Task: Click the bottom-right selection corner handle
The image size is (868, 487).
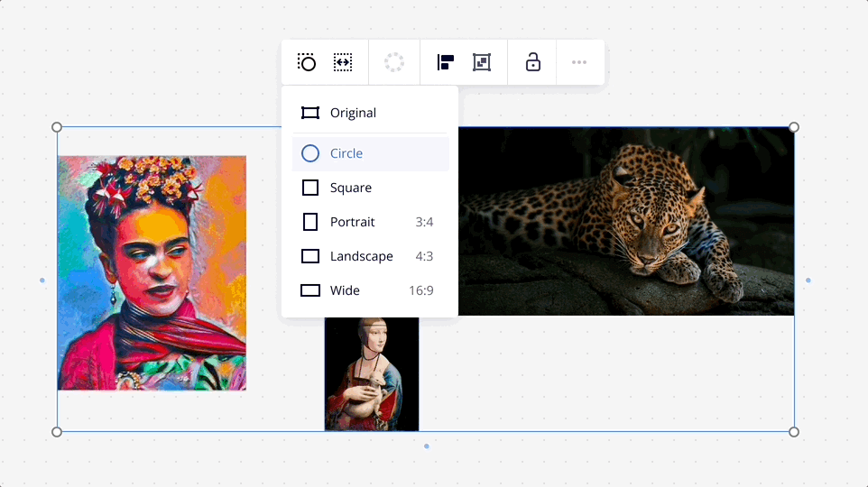Action: coord(794,432)
